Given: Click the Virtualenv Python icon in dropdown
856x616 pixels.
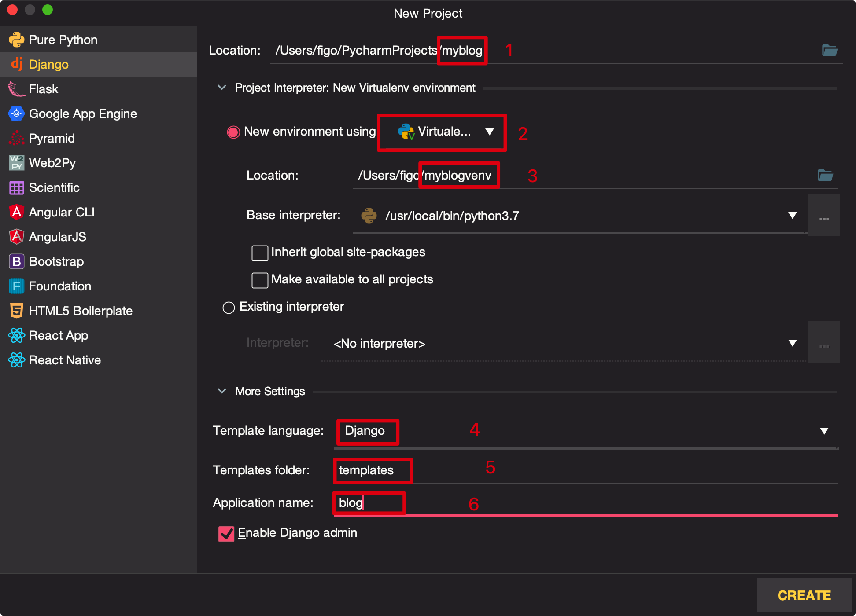Looking at the screenshot, I should (x=406, y=132).
